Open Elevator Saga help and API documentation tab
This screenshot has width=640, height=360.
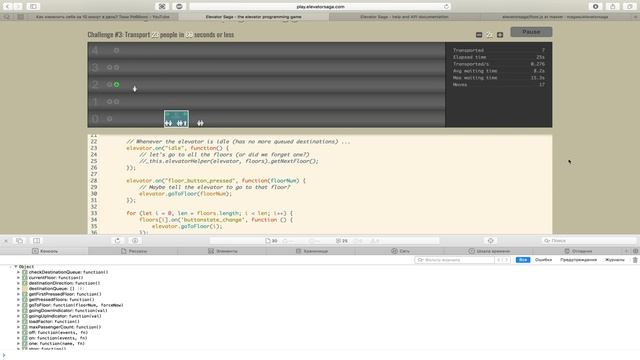point(404,17)
